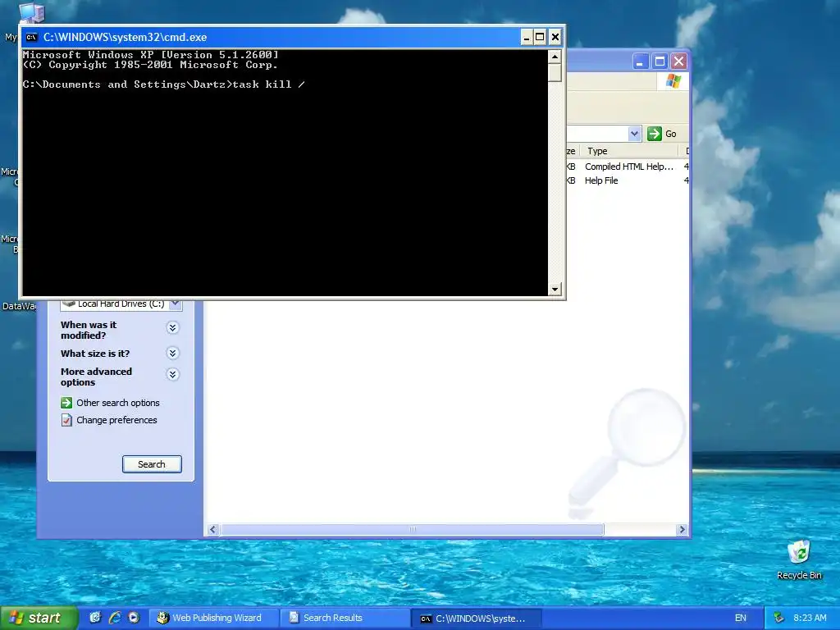Open the Start menu

click(39, 618)
